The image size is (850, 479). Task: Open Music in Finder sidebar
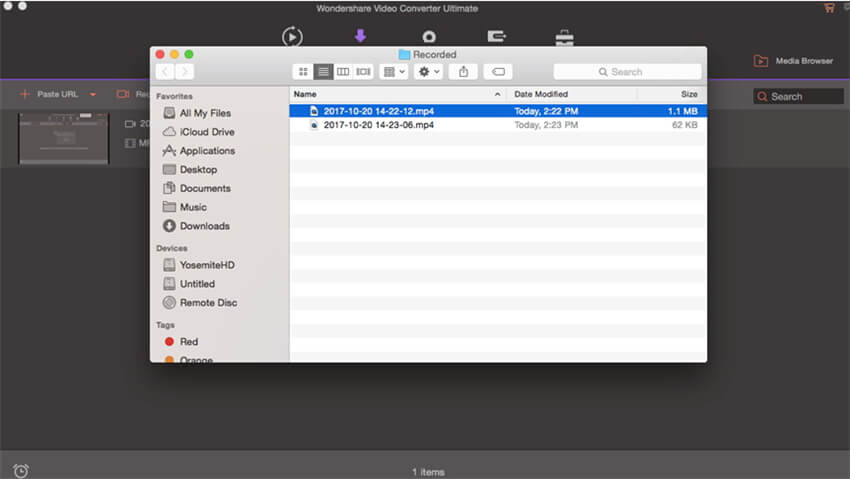tap(185, 207)
